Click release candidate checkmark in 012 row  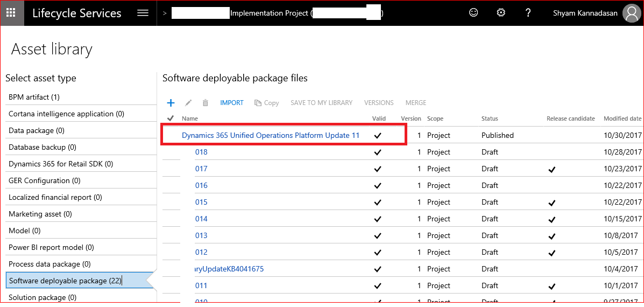[x=553, y=253]
